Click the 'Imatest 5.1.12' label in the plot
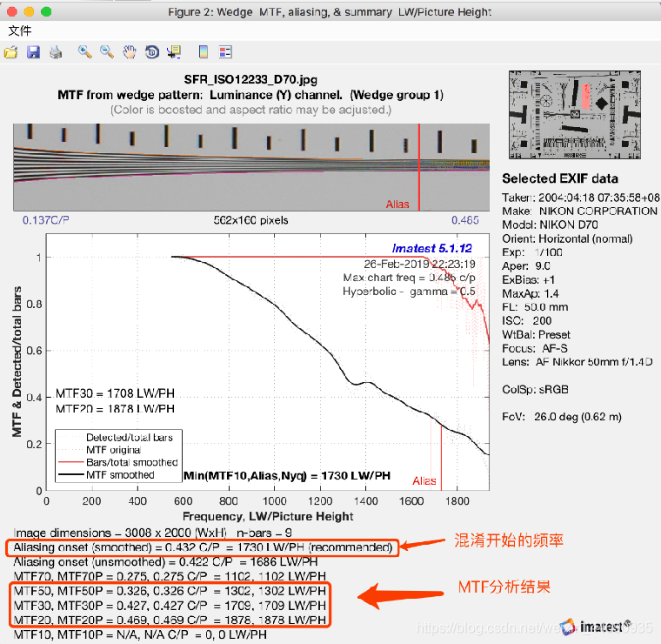The width and height of the screenshot is (661, 644). click(431, 248)
